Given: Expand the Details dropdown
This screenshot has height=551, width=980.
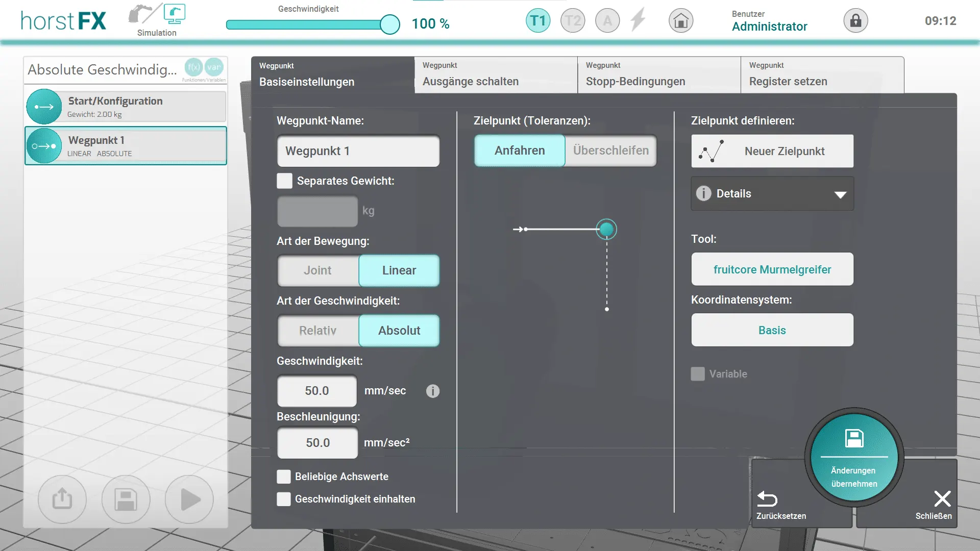Looking at the screenshot, I should pyautogui.click(x=772, y=194).
